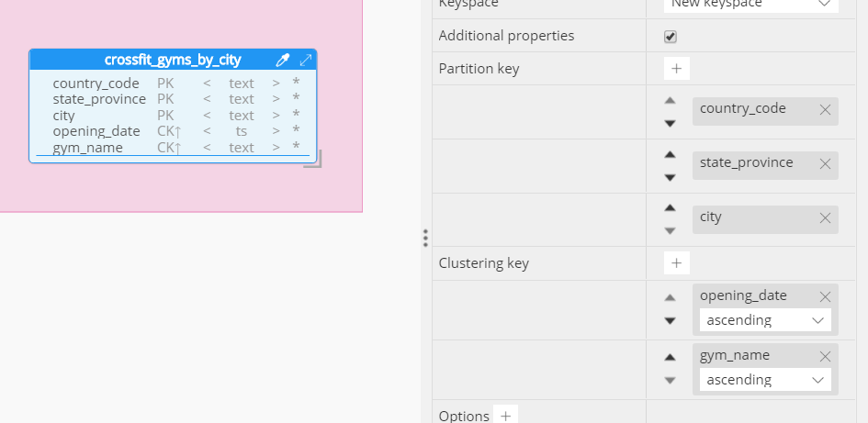The width and height of the screenshot is (868, 423).
Task: Add a new partition key with plus
Action: [x=676, y=69]
